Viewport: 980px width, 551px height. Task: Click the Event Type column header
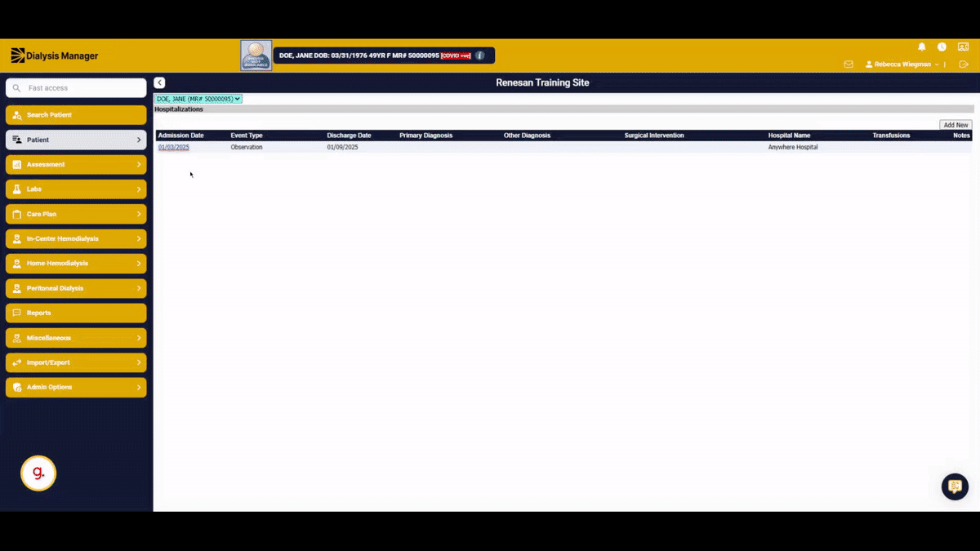247,136
